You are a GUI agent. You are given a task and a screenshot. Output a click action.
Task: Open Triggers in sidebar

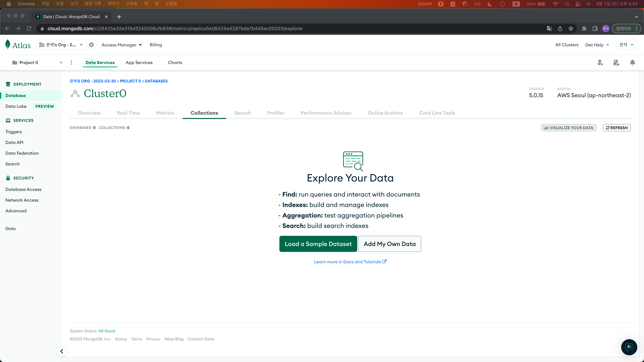[x=13, y=132]
